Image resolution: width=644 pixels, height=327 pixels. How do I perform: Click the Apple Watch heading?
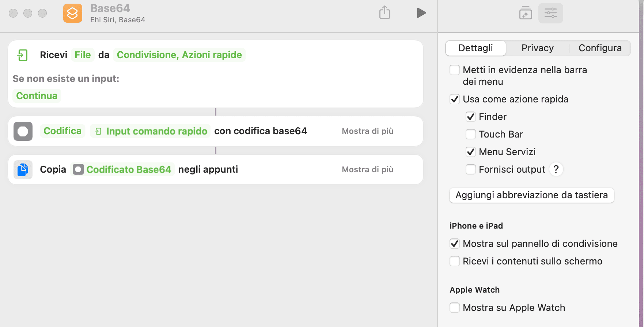474,290
